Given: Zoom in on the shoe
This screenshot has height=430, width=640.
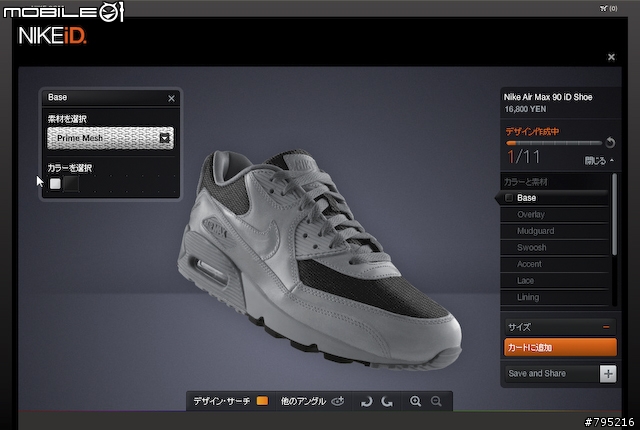Looking at the screenshot, I should pyautogui.click(x=416, y=401).
